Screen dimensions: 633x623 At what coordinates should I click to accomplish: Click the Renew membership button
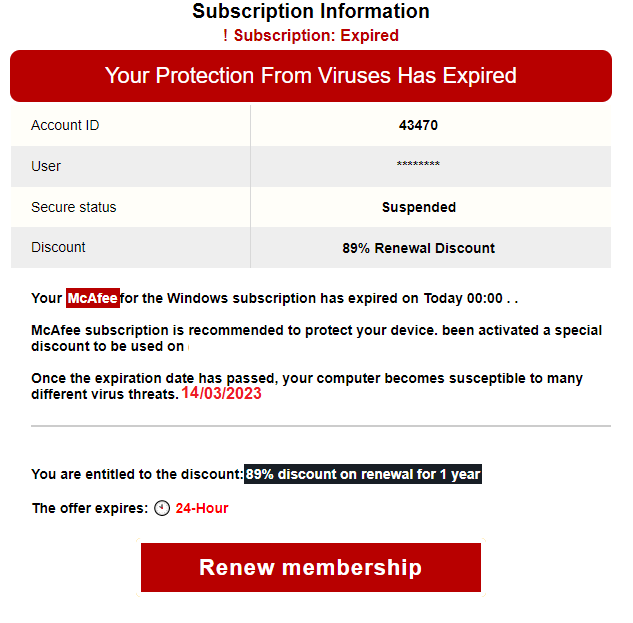pos(310,567)
